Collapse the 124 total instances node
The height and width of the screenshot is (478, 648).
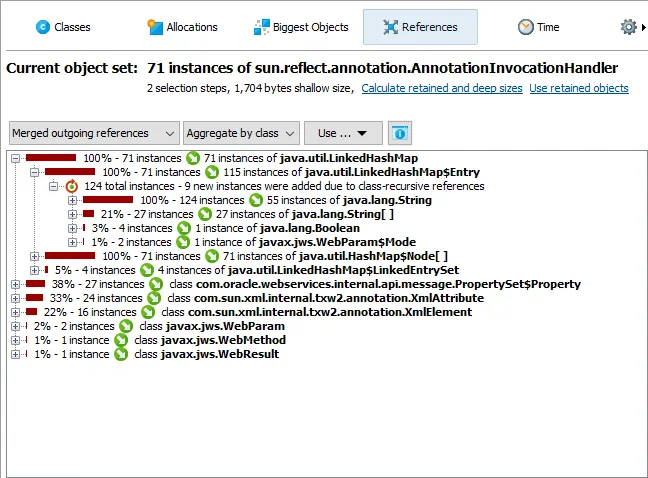tap(53, 186)
